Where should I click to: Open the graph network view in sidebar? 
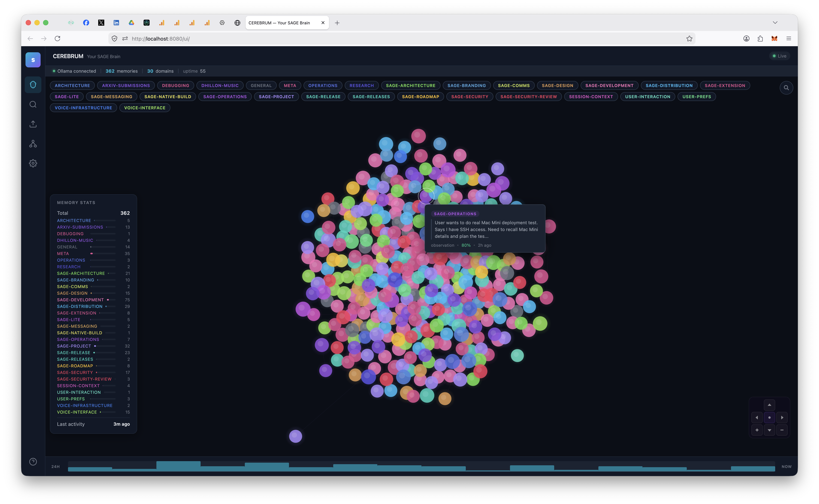(x=33, y=144)
